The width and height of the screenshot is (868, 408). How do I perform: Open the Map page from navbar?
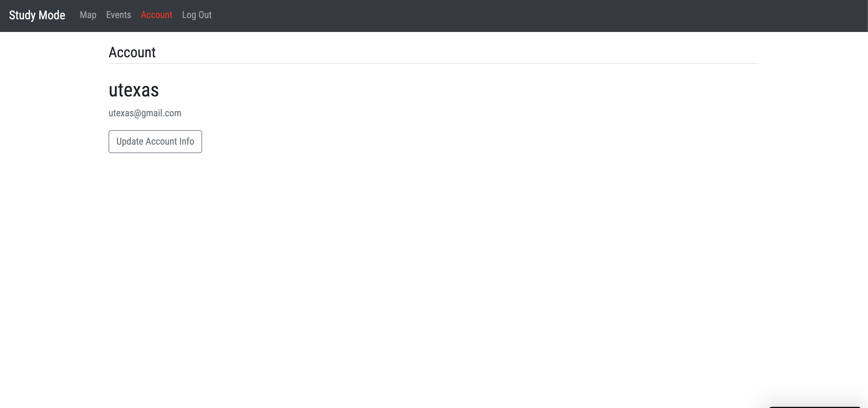[x=88, y=15]
